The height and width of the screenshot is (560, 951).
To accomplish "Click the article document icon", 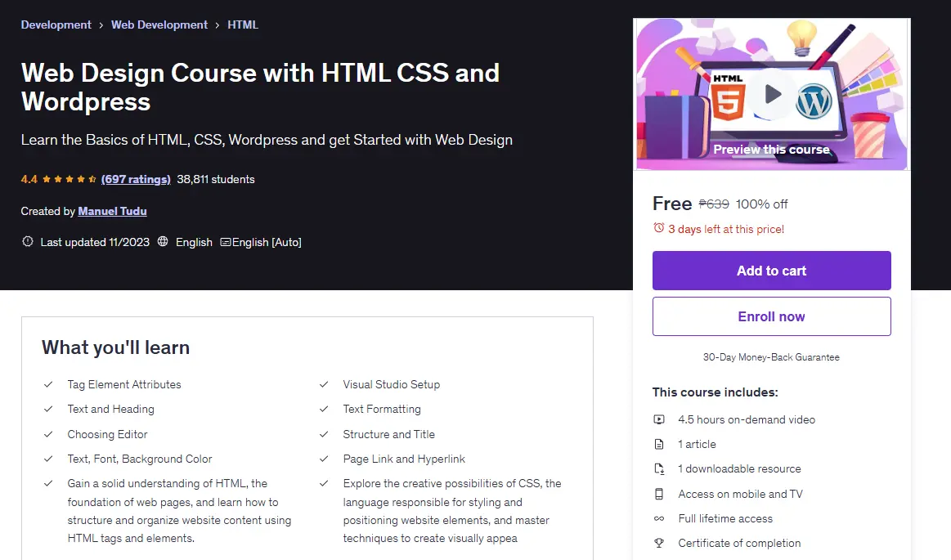I will (x=659, y=444).
